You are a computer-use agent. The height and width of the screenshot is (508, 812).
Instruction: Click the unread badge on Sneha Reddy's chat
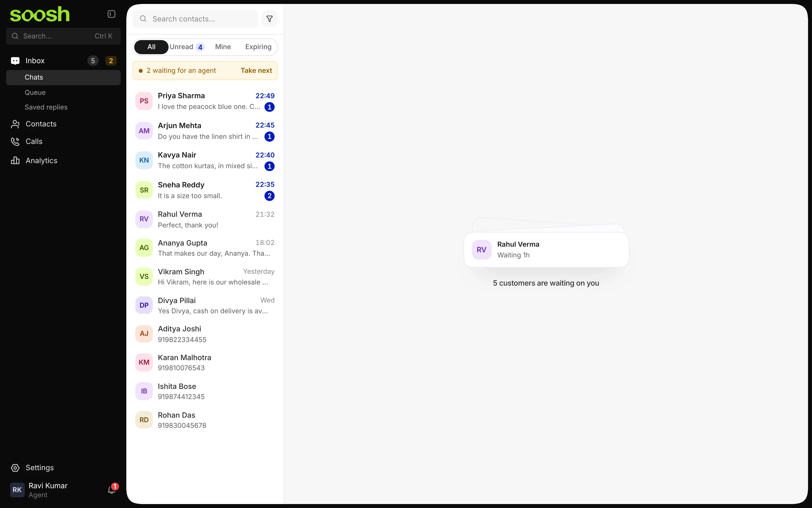pyautogui.click(x=270, y=196)
